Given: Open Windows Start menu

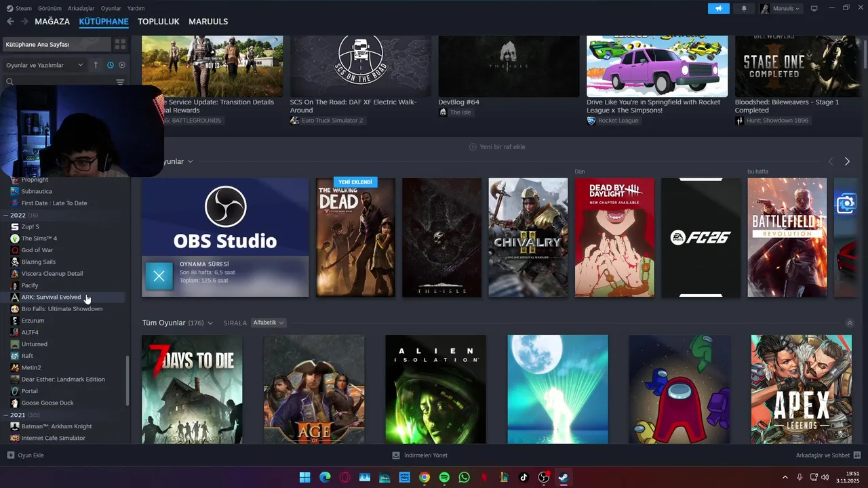Looking at the screenshot, I should [304, 477].
